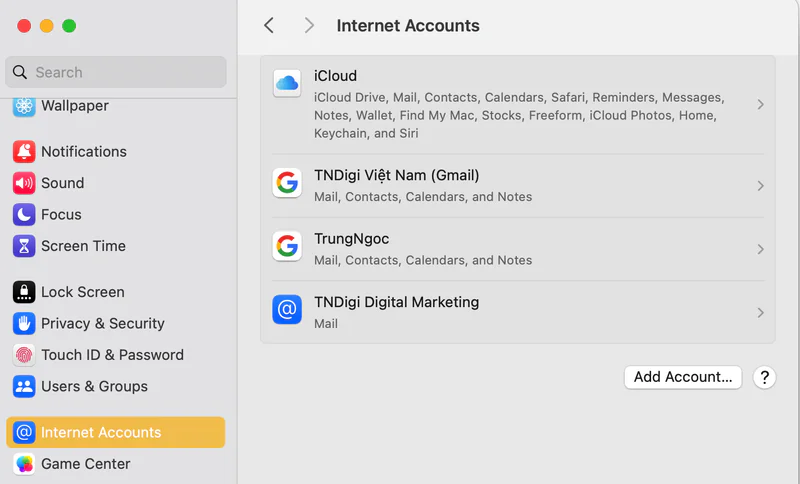Viewport: 800px width, 484px height.
Task: Select Internet Accounts label in sidebar
Action: pos(101,432)
